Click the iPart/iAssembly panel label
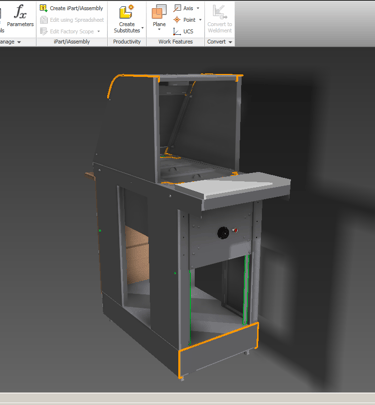Viewport: 375px width, 405px height. [72, 42]
